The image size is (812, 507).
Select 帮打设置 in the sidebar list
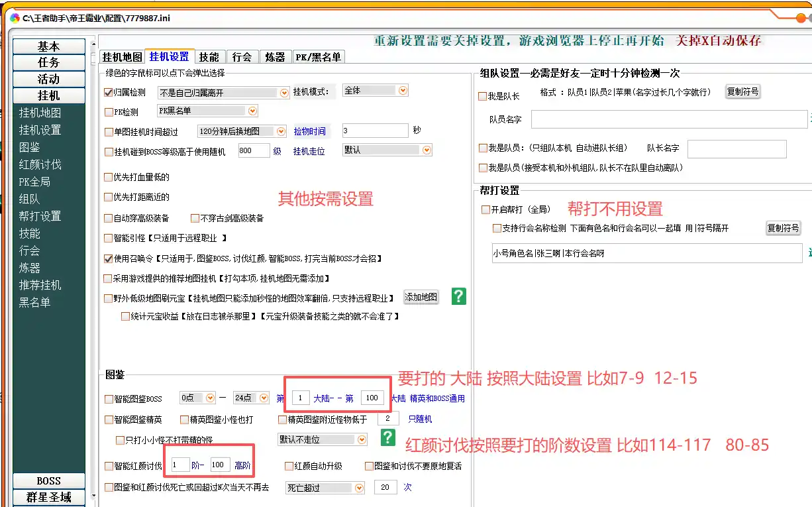tap(40, 216)
